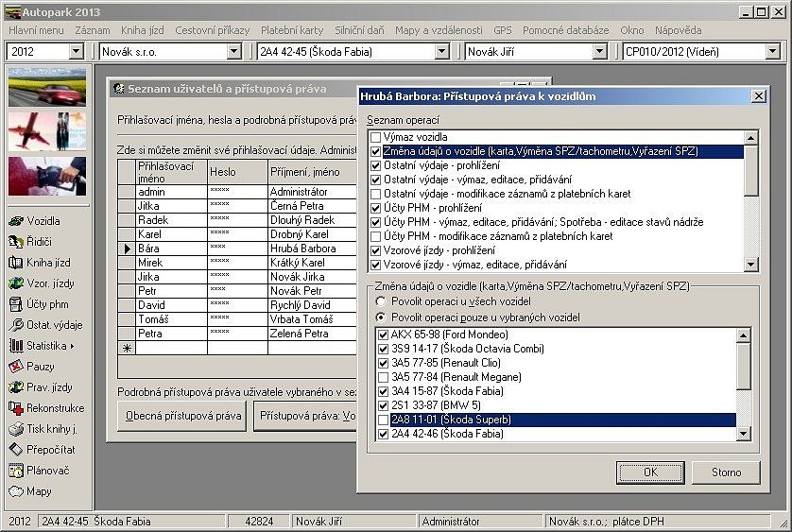Open Kniha jízd from the sidebar
This screenshot has width=792, height=532.
coord(47,263)
